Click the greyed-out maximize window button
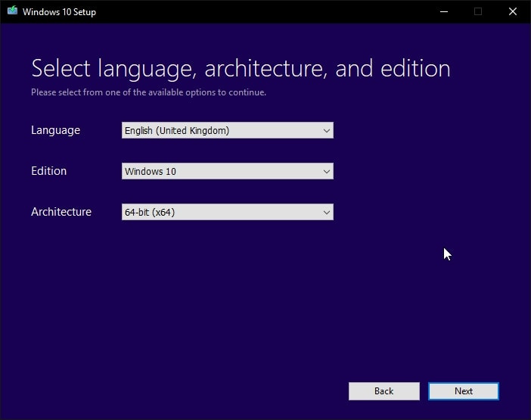 [477, 11]
